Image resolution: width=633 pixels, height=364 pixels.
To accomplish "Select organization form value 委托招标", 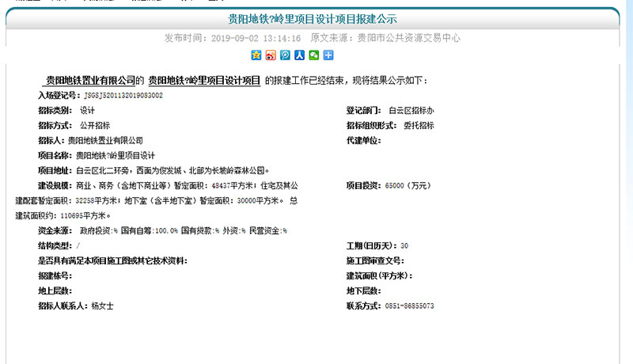I will point(419,126).
